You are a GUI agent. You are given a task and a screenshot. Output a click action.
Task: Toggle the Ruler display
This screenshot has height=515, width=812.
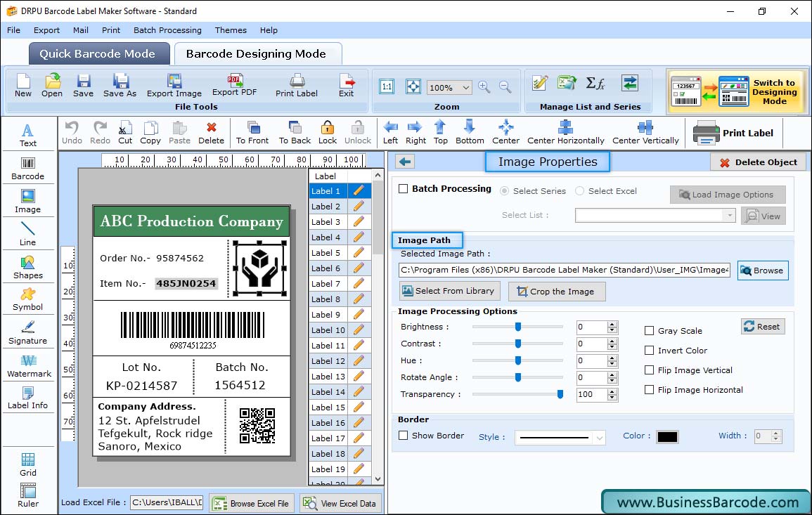pos(28,495)
